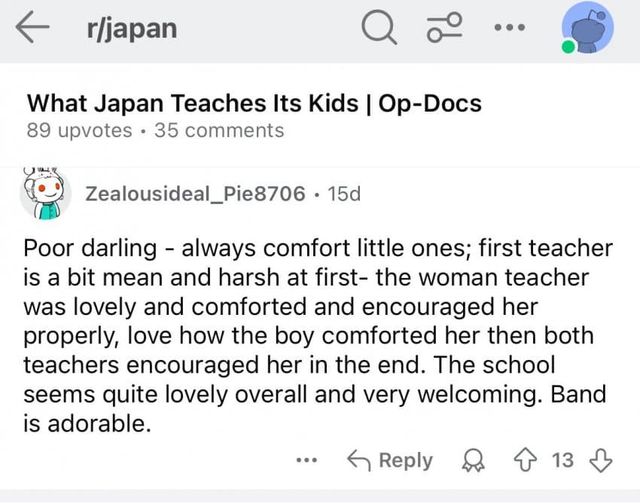View Zealousideal_Pie8706's avatar picture

(x=44, y=193)
